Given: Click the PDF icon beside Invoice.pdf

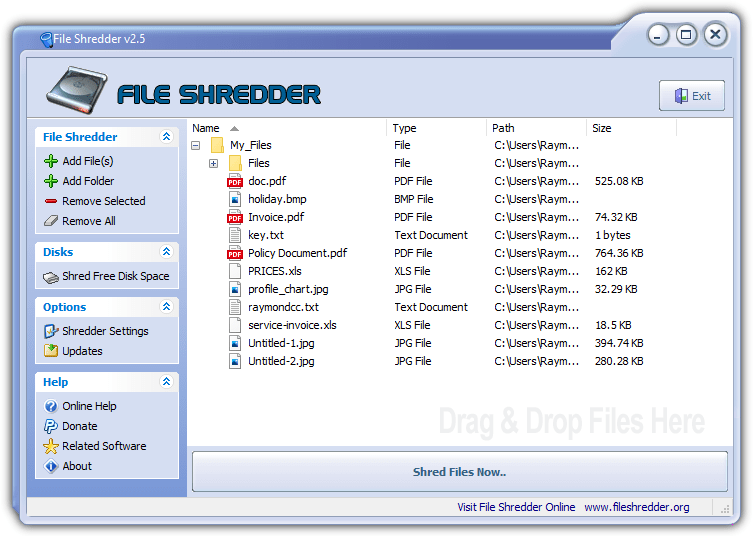Looking at the screenshot, I should click(x=235, y=217).
